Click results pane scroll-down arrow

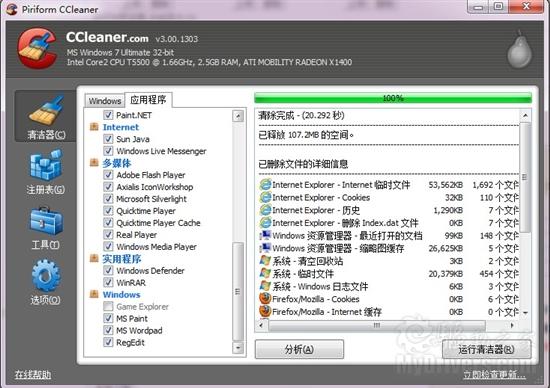[x=525, y=313]
